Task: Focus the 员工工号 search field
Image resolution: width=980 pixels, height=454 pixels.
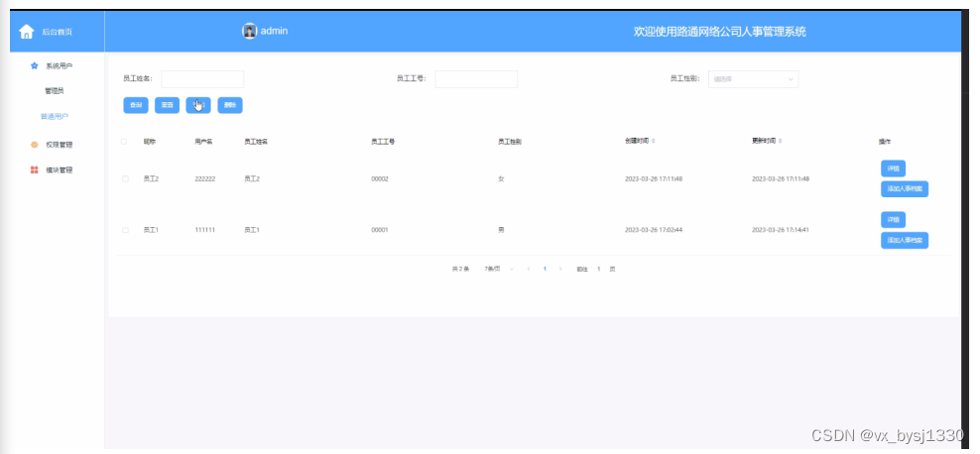Action: pos(476,79)
